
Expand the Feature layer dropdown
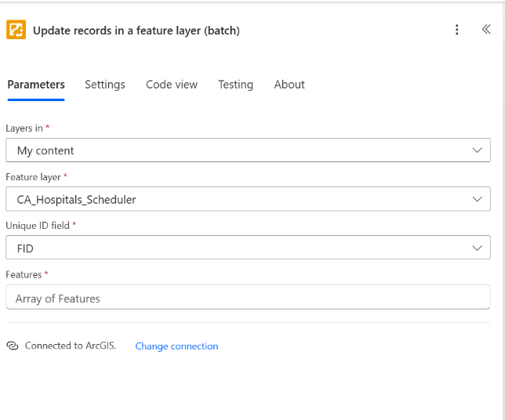pyautogui.click(x=248, y=199)
